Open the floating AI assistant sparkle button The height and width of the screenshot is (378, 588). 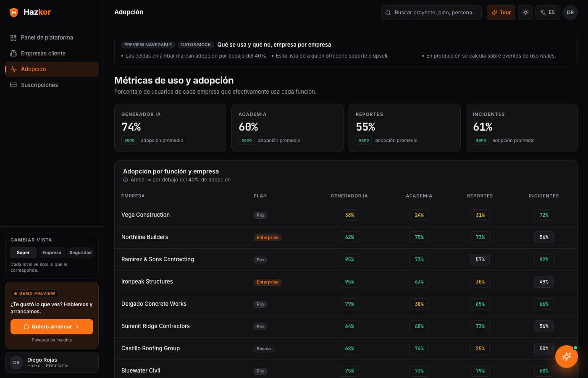[567, 357]
